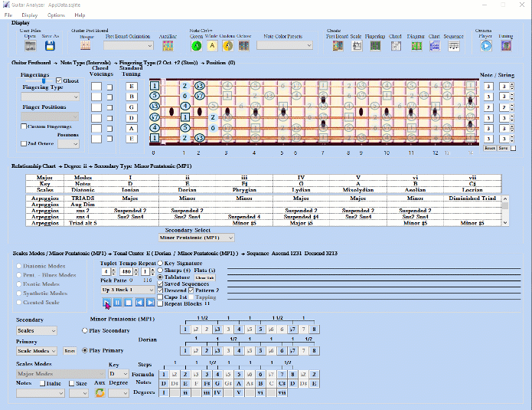532x410 pixels.
Task: Select the Play Secondary radio button
Action: tap(85, 330)
